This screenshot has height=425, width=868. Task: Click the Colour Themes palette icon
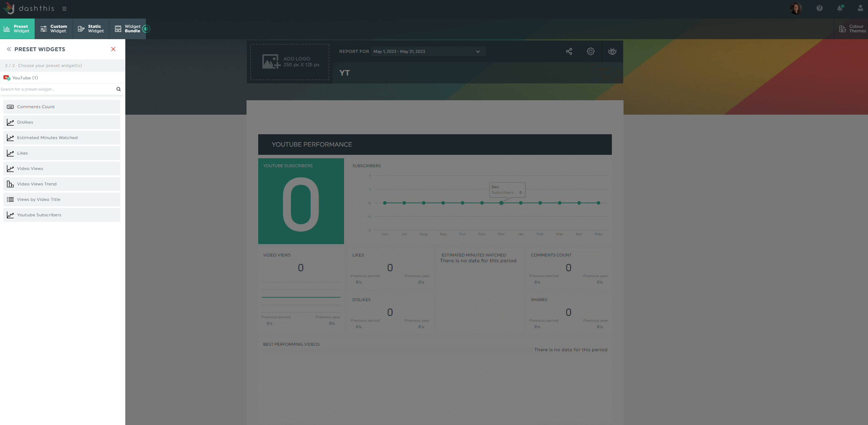tap(842, 29)
